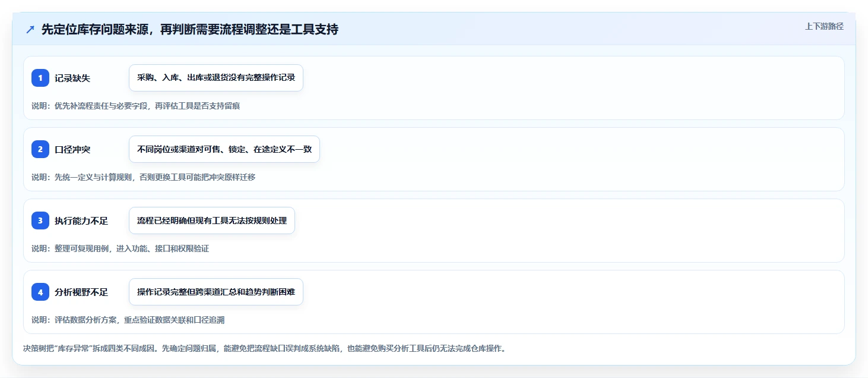The width and height of the screenshot is (868, 378).
Task: Select the 流程已经明确但现有工具 condition box
Action: tap(212, 220)
